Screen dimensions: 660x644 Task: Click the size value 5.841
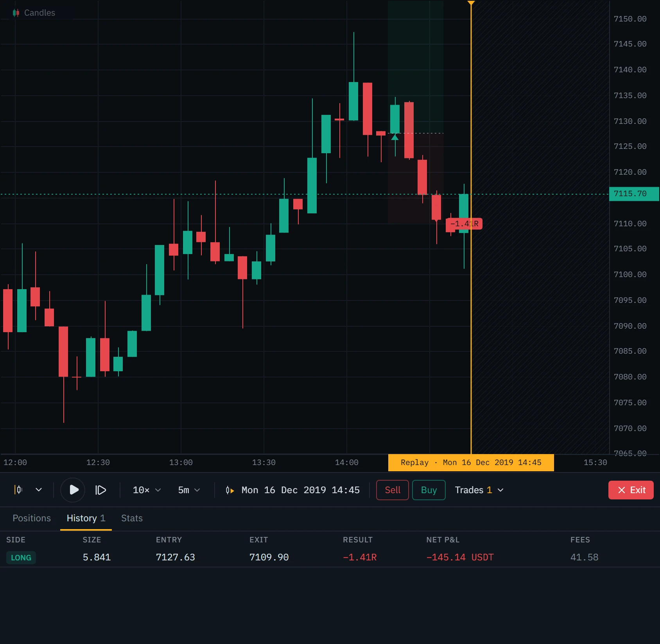(97, 557)
